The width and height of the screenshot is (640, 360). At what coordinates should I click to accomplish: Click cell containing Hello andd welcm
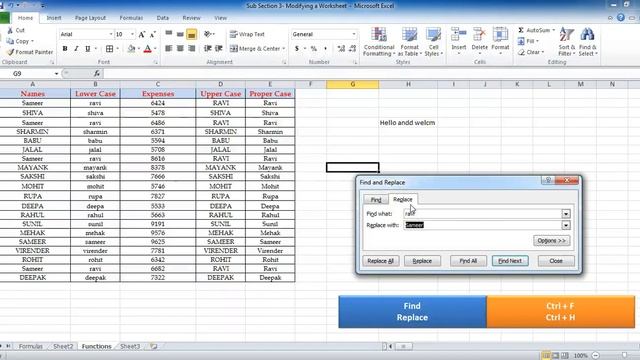pos(407,122)
